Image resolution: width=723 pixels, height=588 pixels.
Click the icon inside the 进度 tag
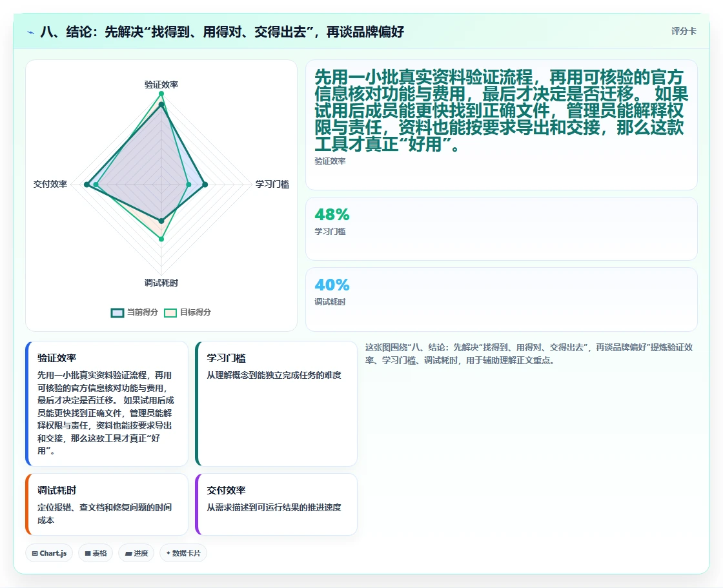(128, 553)
